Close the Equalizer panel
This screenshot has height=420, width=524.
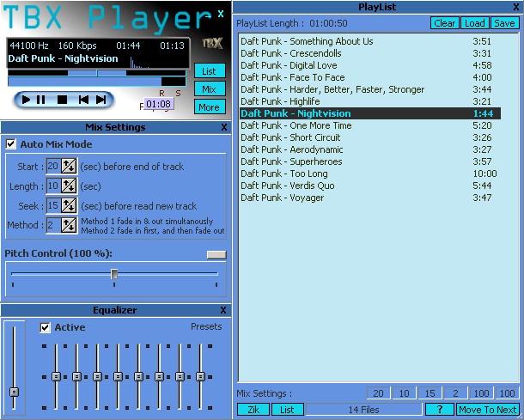pyautogui.click(x=223, y=310)
